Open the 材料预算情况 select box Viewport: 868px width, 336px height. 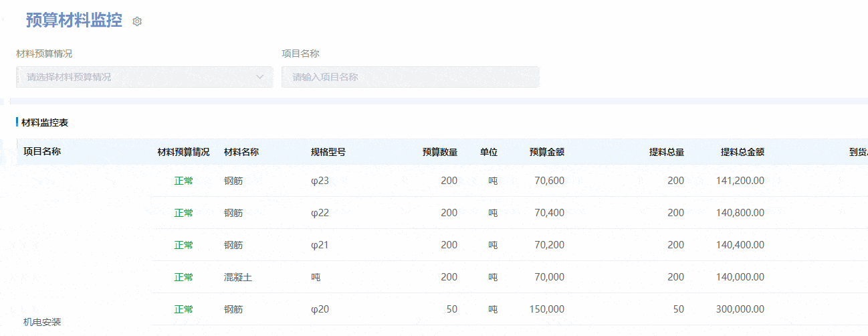(144, 77)
